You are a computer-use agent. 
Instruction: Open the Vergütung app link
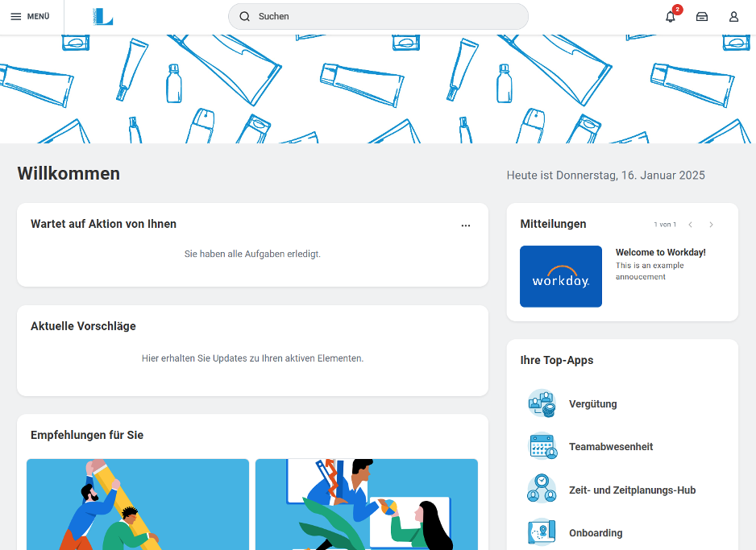point(592,404)
